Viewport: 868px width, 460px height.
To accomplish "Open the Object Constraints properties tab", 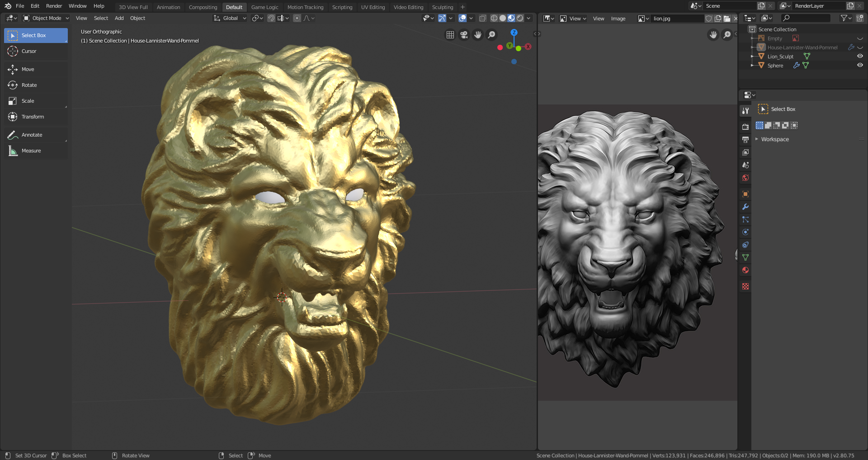I will [x=745, y=245].
